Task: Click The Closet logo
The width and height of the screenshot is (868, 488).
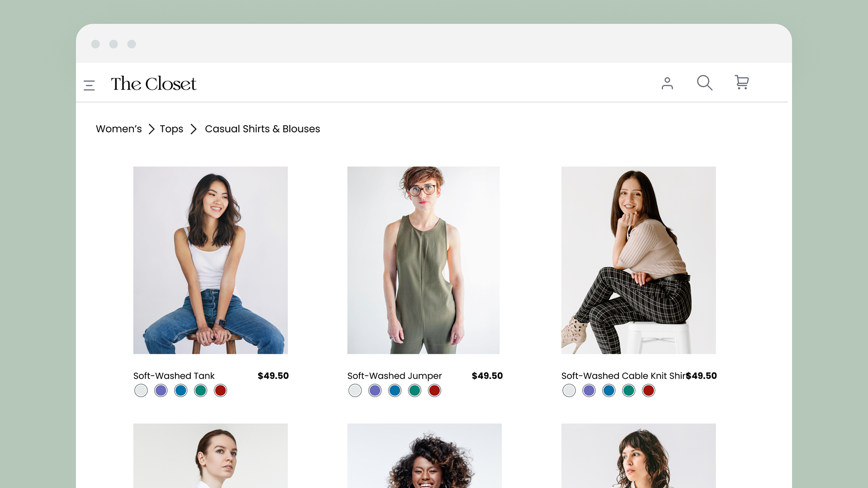Action: point(154,84)
